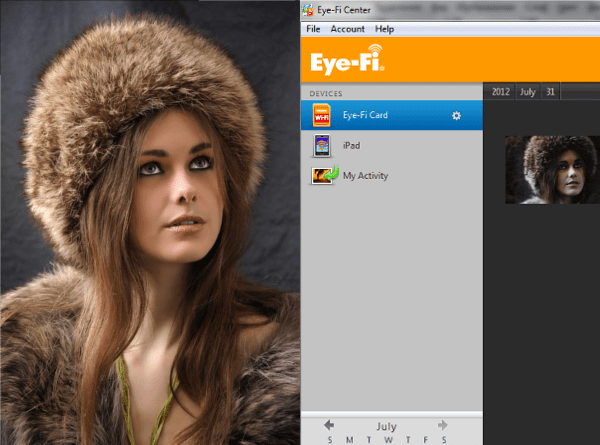Select the orange Eye-Fi Card device icon

click(x=322, y=116)
